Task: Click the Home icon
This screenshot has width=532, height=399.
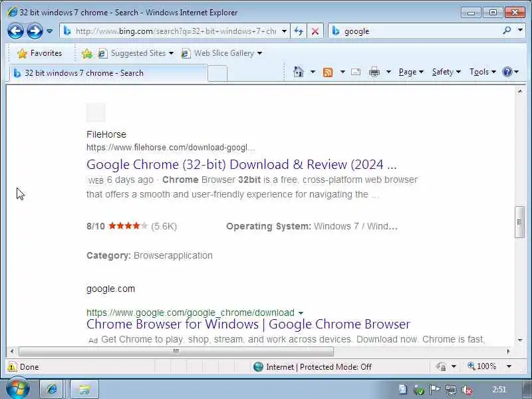Action: pyautogui.click(x=298, y=72)
